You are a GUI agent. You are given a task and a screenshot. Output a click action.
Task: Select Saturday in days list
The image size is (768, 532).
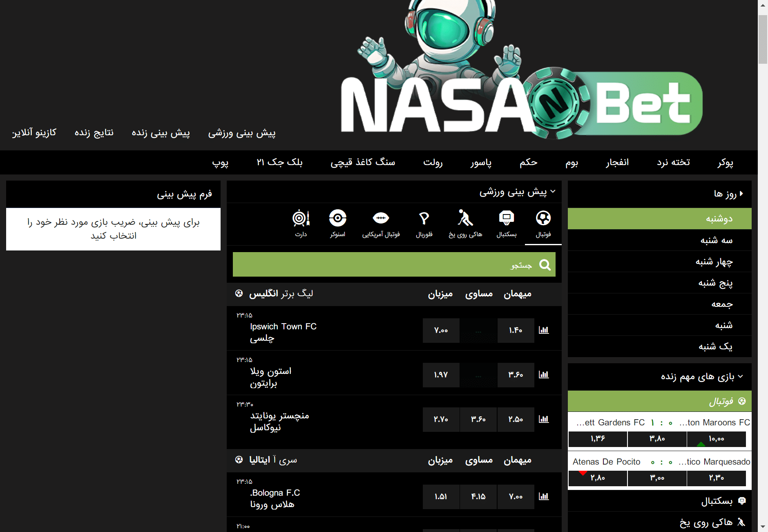click(659, 325)
